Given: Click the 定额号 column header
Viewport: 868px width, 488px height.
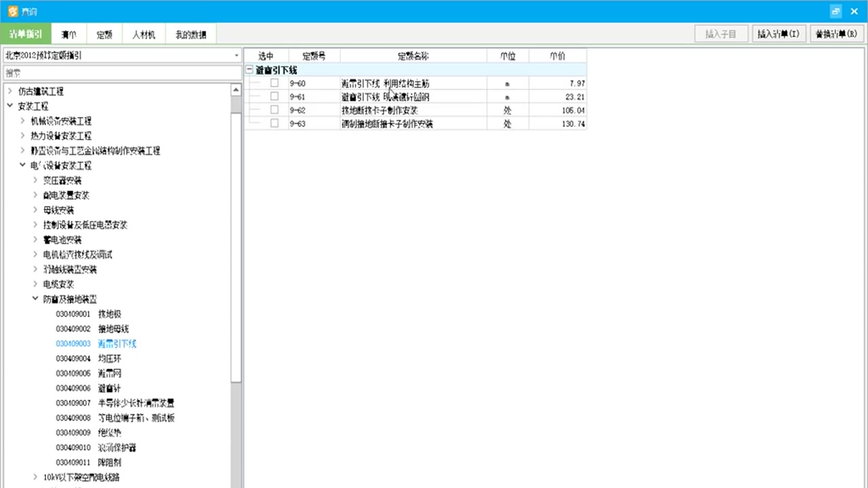Looking at the screenshot, I should point(314,56).
